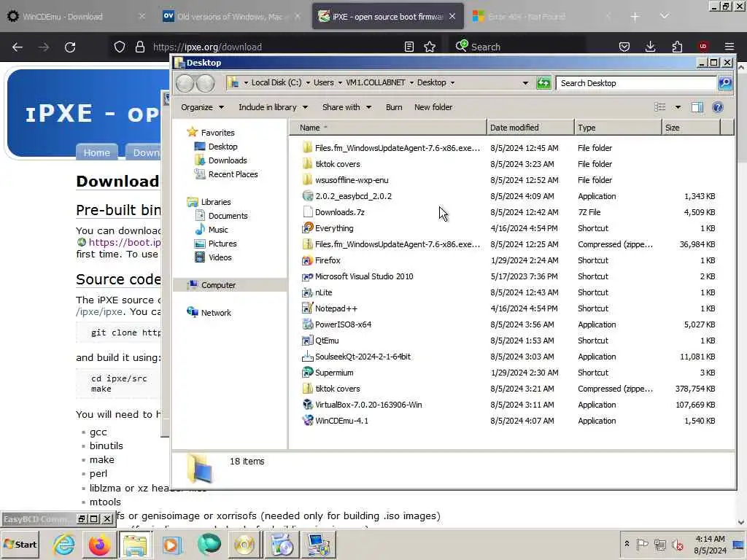Select Downloads in Favorites
This screenshot has width=747, height=560.
click(228, 160)
